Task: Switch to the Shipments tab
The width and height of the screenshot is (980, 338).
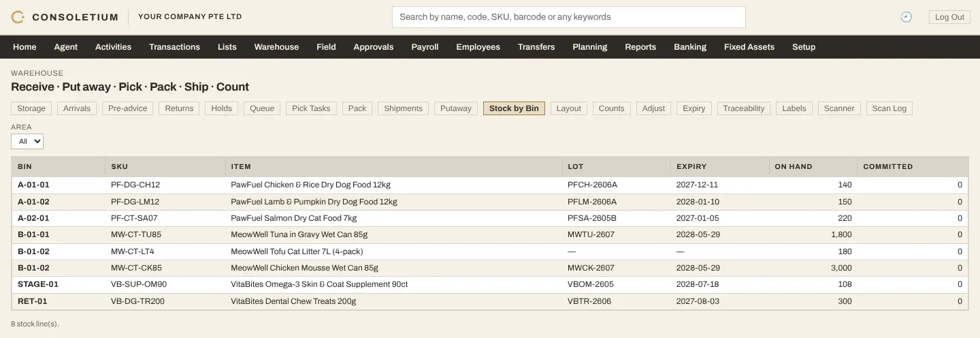Action: [403, 108]
